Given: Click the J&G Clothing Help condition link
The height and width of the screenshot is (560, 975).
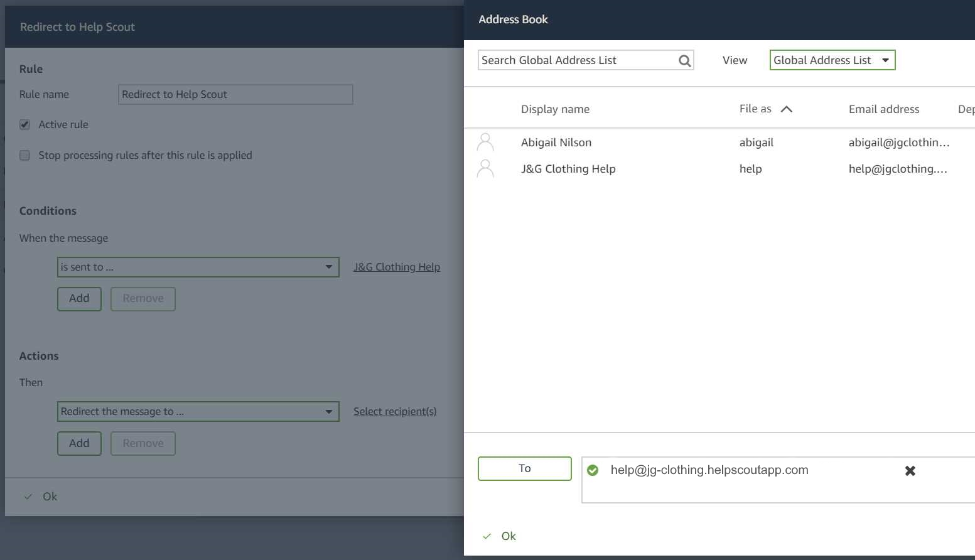Looking at the screenshot, I should pyautogui.click(x=396, y=267).
